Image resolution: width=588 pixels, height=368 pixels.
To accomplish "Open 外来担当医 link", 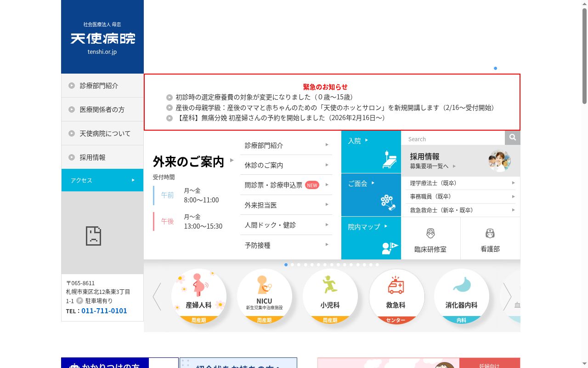I will pos(286,205).
